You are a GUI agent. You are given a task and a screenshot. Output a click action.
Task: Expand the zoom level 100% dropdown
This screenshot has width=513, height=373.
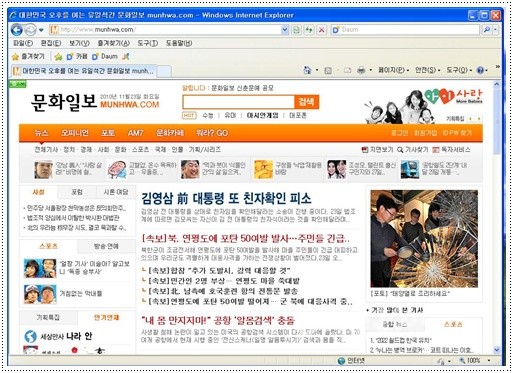pos(489,360)
